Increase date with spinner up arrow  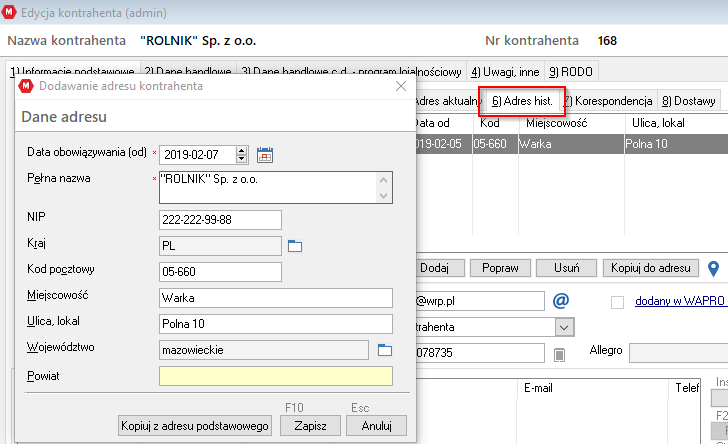[x=241, y=150]
